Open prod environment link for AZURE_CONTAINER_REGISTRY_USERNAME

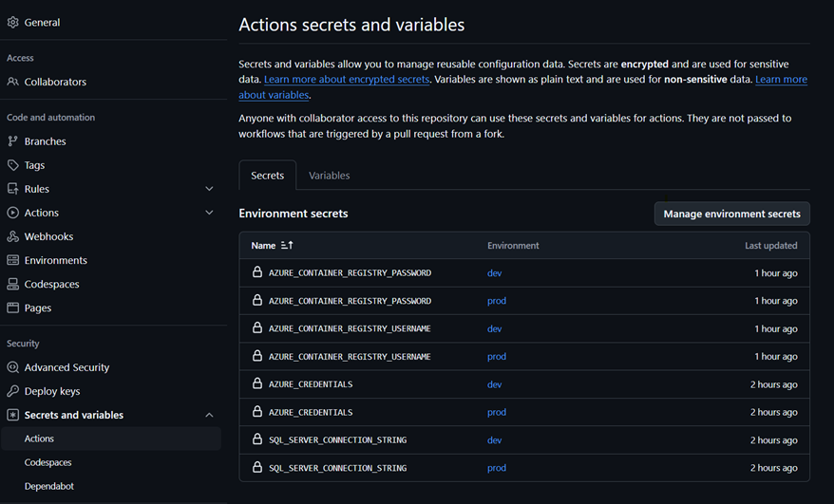[x=497, y=356]
